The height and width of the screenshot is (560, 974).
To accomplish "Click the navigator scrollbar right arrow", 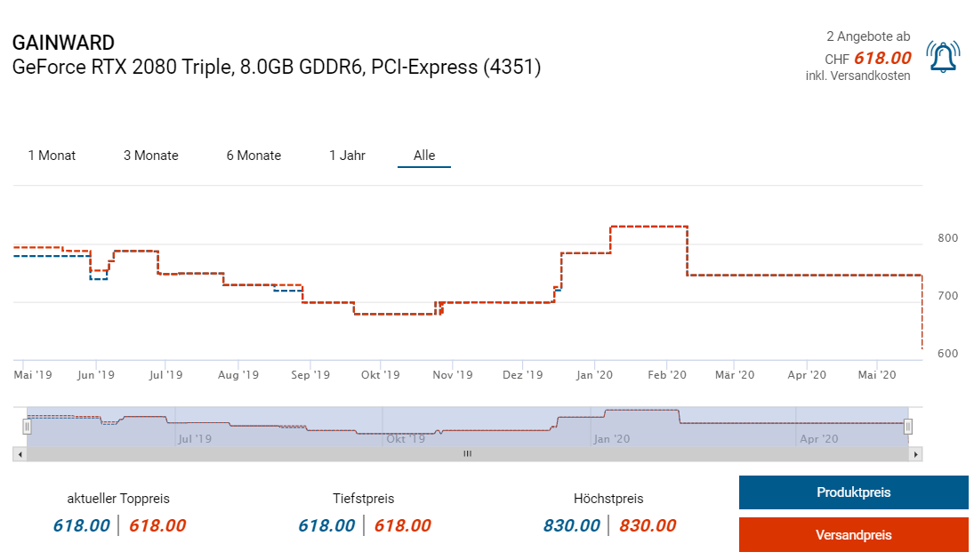I will (x=915, y=454).
